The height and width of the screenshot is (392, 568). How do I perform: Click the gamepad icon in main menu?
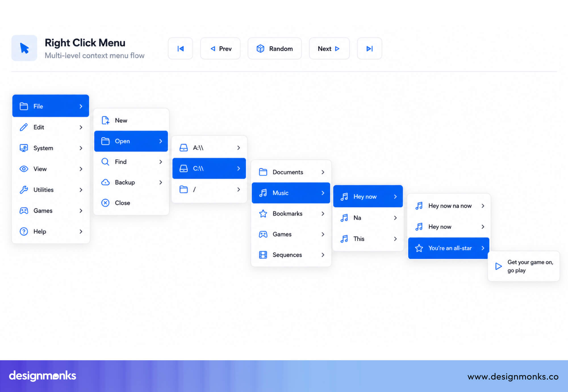point(24,210)
